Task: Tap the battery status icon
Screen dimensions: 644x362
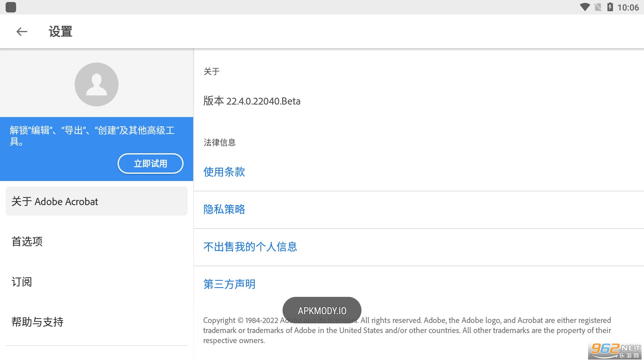Action: click(610, 7)
